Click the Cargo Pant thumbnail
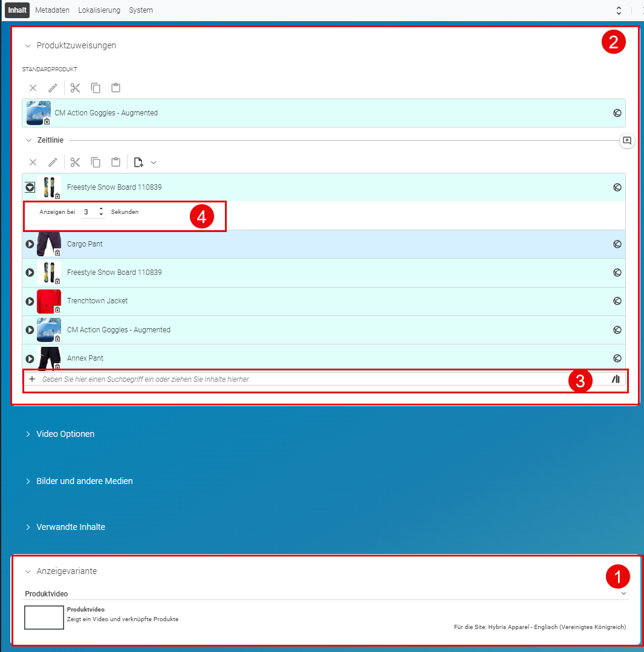Image resolution: width=644 pixels, height=652 pixels. pos(49,244)
